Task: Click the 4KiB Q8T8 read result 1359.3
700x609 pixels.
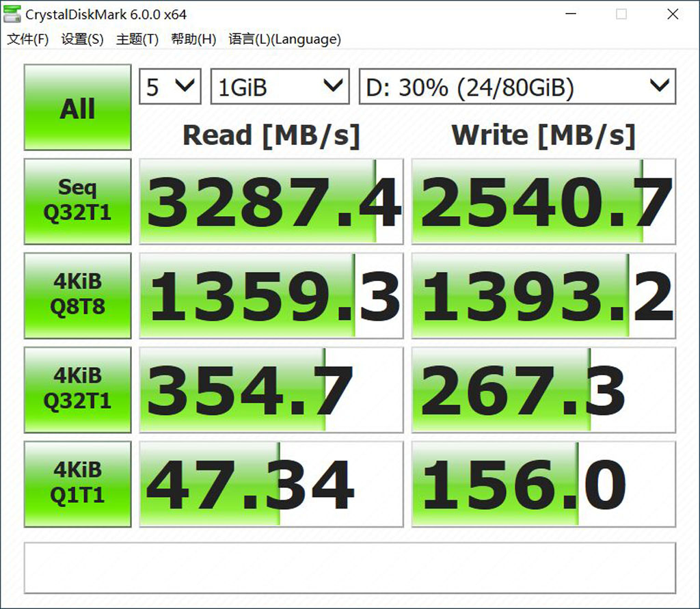Action: 271,295
